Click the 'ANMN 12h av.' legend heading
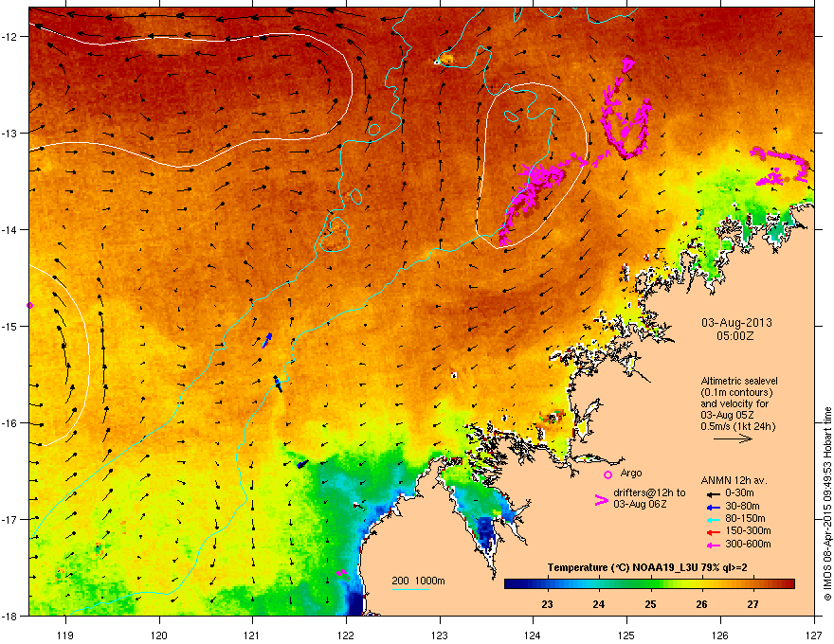This screenshot has width=834, height=644. 734,480
